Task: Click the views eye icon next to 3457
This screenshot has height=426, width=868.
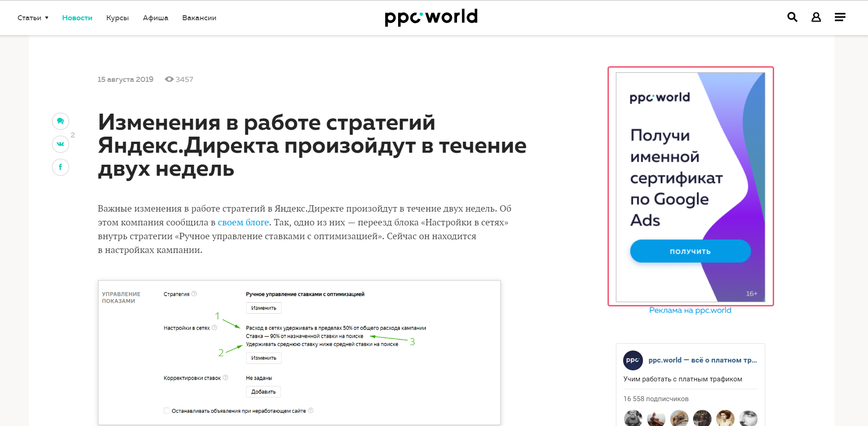Action: 169,79
